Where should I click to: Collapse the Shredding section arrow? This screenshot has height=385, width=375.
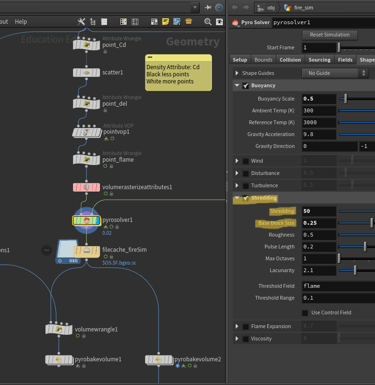237,198
